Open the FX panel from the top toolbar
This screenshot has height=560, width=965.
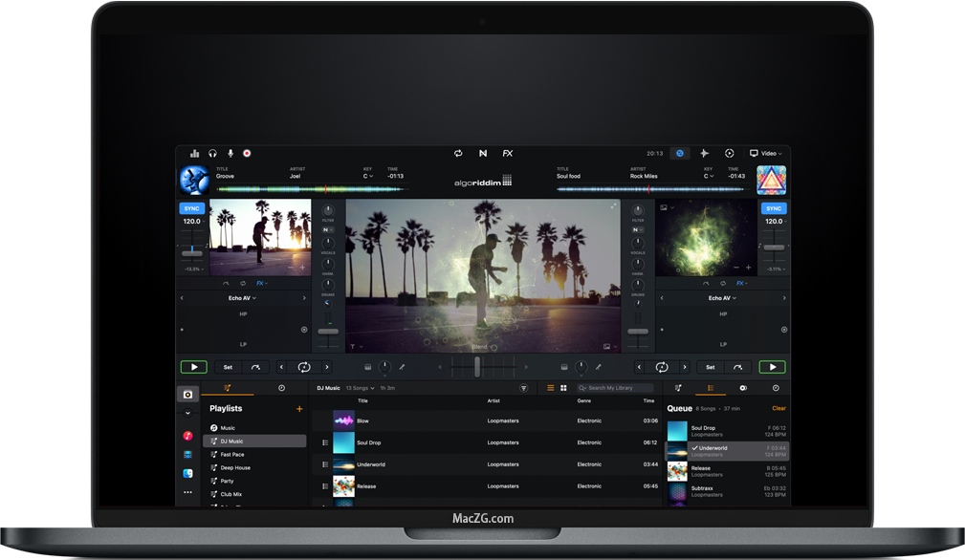point(507,153)
